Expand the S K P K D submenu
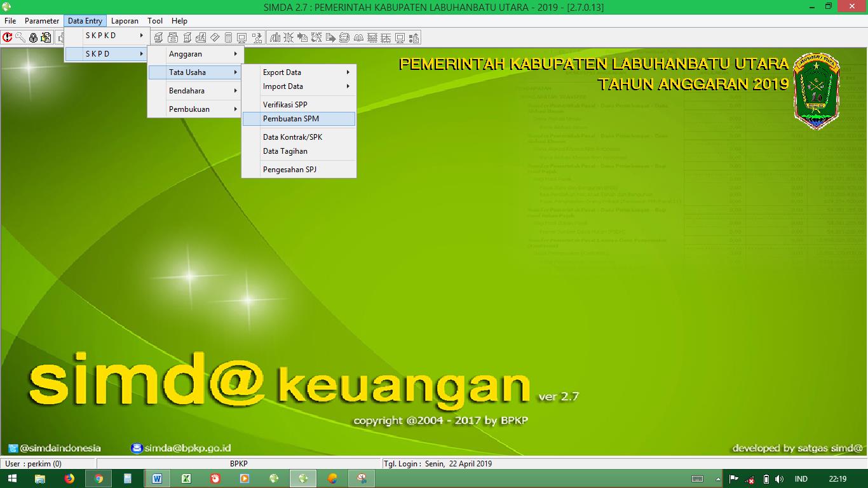The image size is (868, 488). point(107,36)
